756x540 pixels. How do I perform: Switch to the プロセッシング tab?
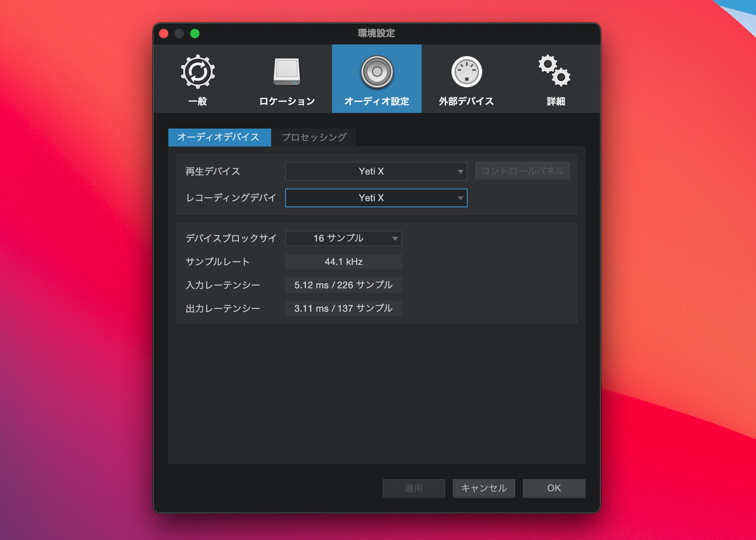click(314, 137)
